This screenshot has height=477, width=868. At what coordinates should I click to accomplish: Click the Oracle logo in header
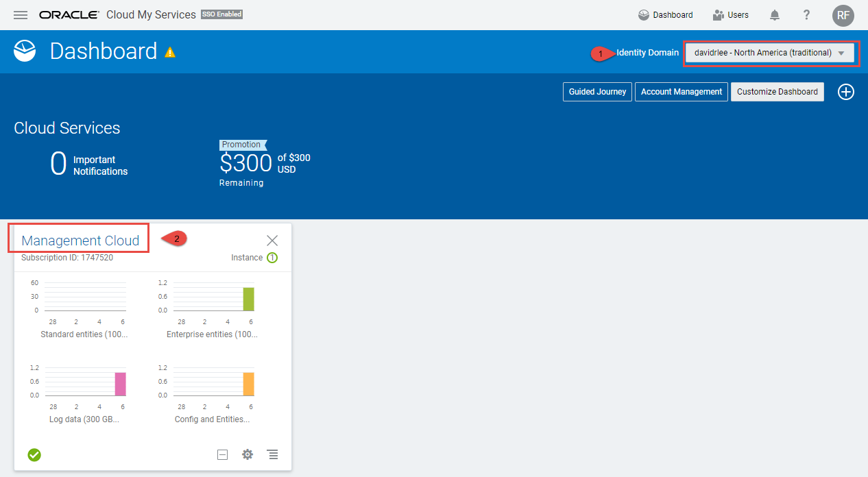69,14
